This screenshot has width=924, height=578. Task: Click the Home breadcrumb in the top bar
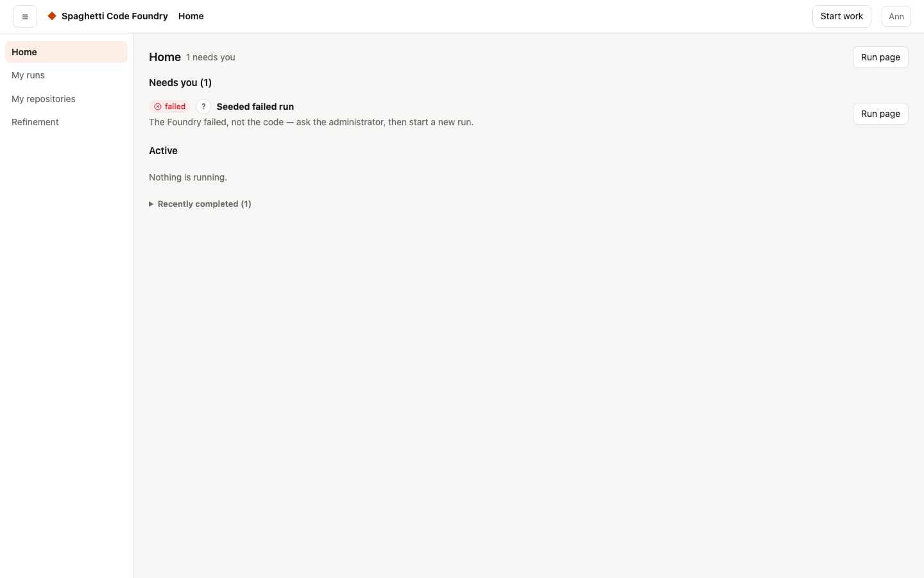[x=191, y=16]
